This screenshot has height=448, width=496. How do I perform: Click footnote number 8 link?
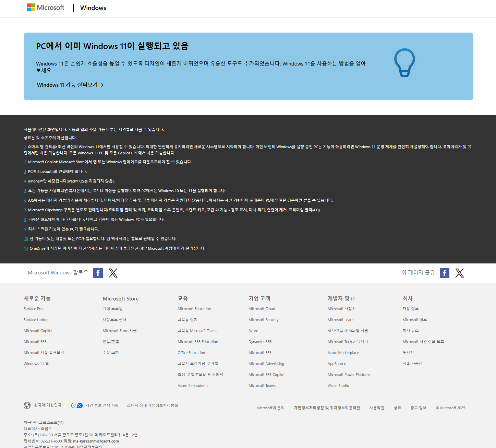(25, 220)
